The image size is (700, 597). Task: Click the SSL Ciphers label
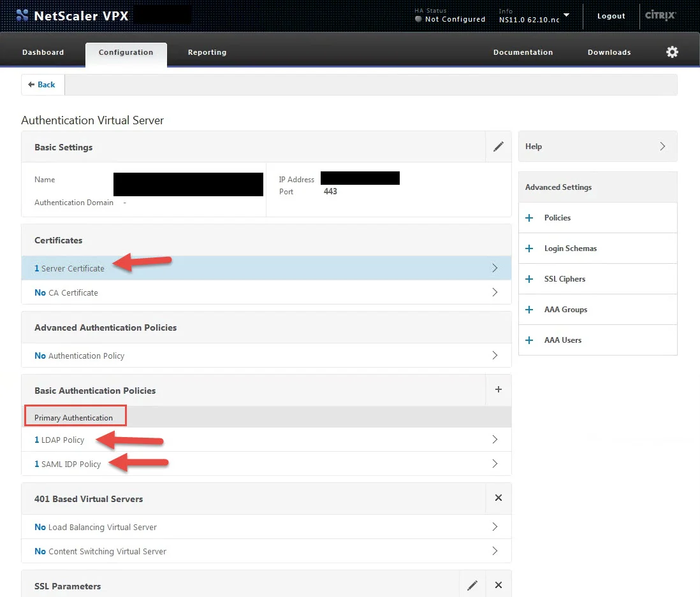pyautogui.click(x=564, y=279)
